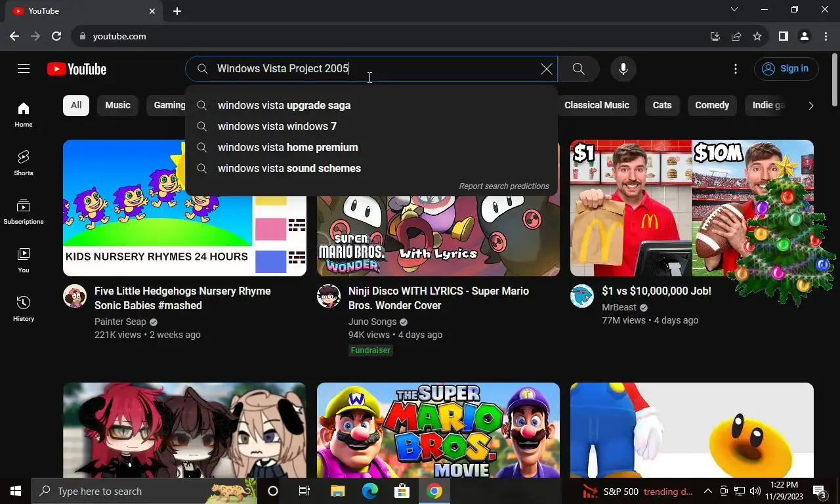Image resolution: width=840 pixels, height=504 pixels.
Task: Open tab search dropdown chevron
Action: coord(734,10)
